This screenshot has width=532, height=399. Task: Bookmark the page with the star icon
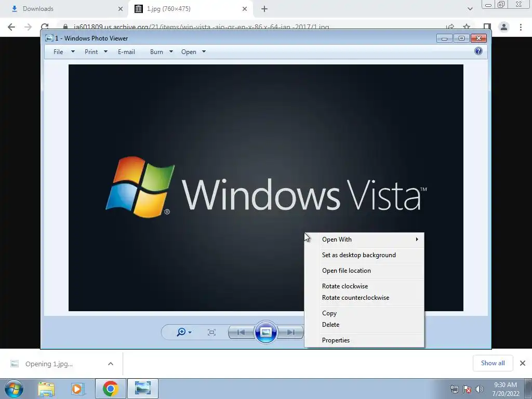point(467,27)
